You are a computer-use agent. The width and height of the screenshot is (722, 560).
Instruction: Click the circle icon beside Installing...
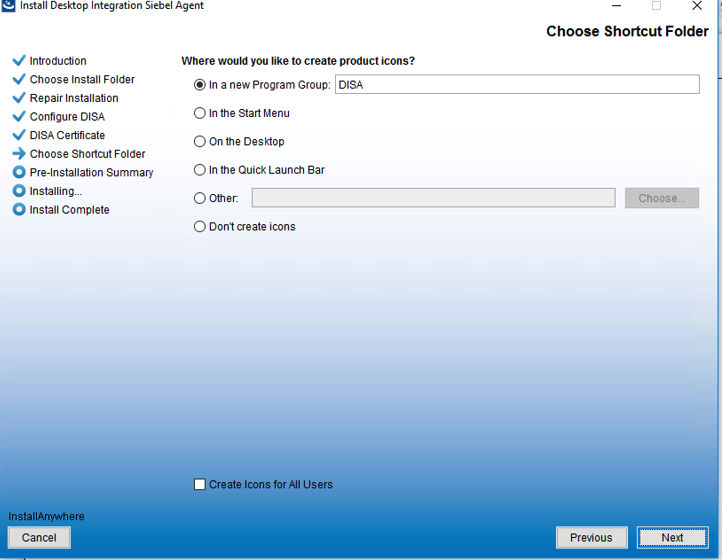coord(19,191)
